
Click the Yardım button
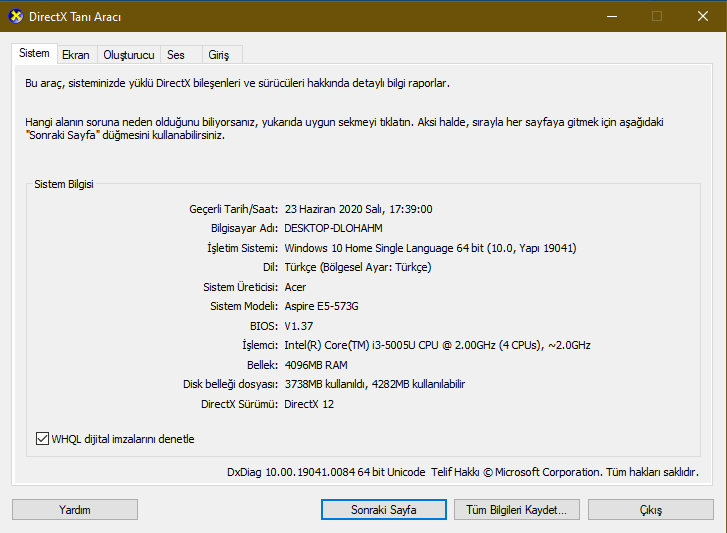pos(75,510)
